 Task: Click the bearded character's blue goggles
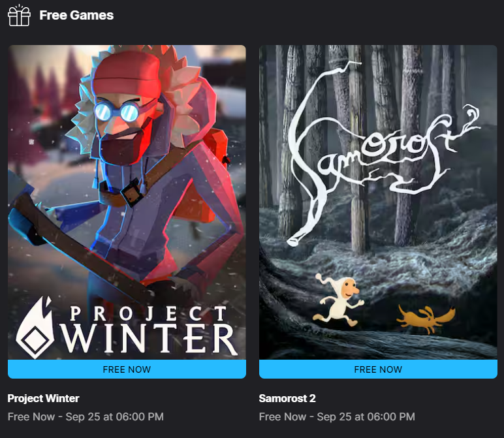[x=116, y=111]
